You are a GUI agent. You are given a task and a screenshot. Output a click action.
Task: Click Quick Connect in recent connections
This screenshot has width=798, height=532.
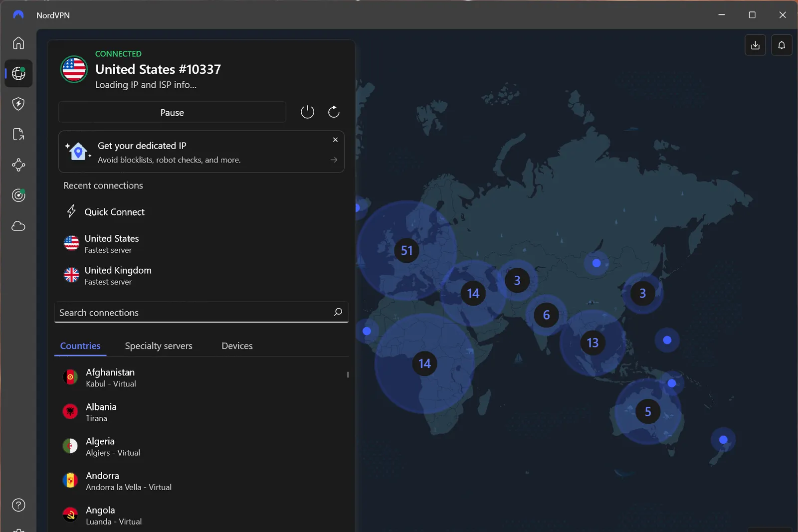pyautogui.click(x=114, y=212)
